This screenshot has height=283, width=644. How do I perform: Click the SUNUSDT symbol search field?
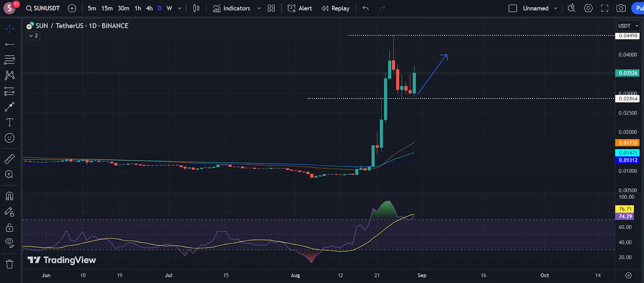pyautogui.click(x=43, y=8)
